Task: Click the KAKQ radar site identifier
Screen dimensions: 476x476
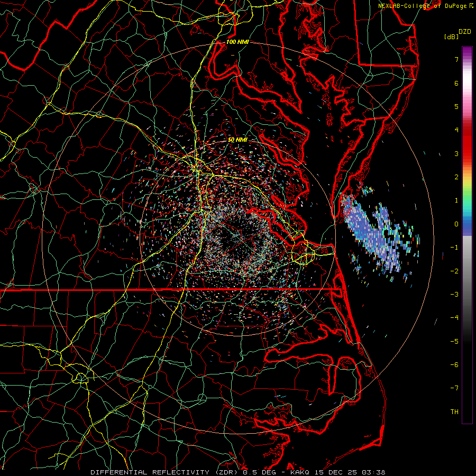Action: click(300, 472)
